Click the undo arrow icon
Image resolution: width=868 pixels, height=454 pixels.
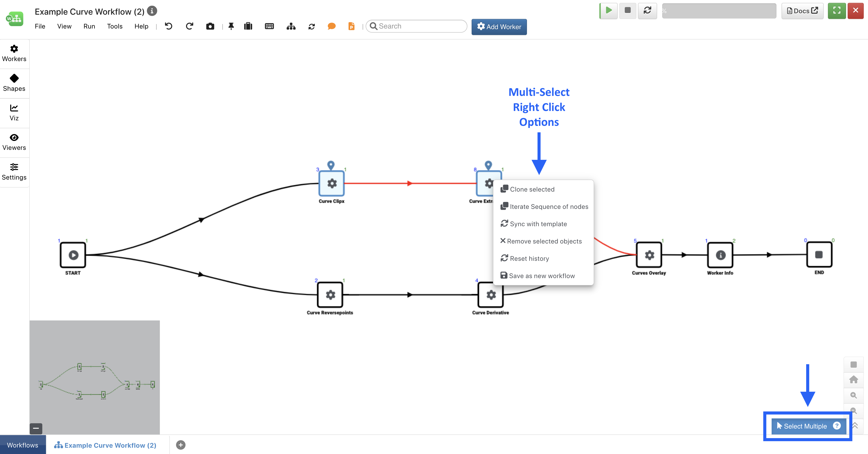pos(168,26)
